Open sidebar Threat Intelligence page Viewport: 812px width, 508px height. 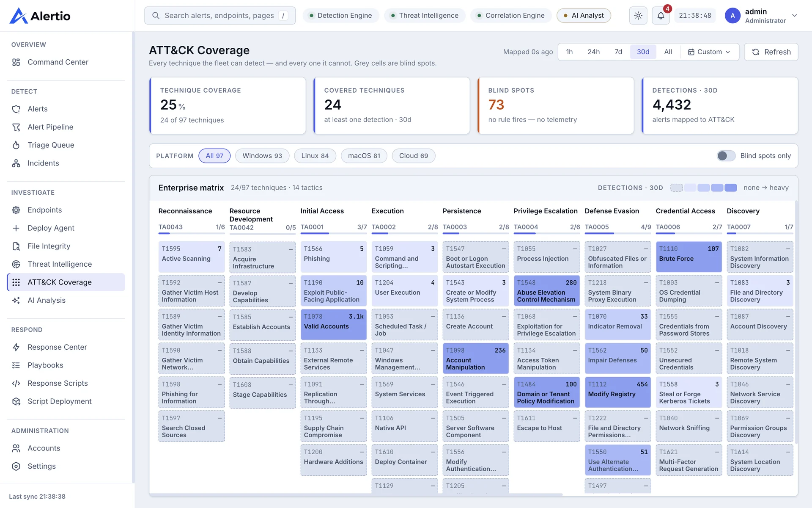pyautogui.click(x=66, y=264)
